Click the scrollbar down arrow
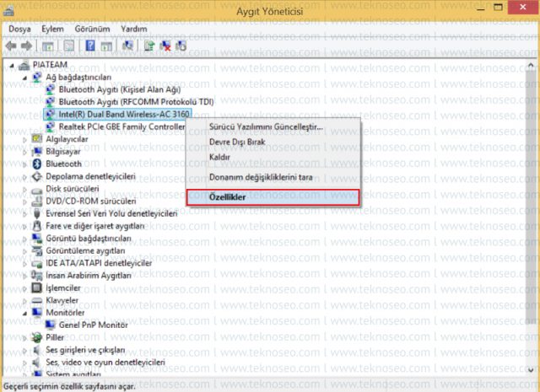The width and height of the screenshot is (540, 392). tap(531, 370)
